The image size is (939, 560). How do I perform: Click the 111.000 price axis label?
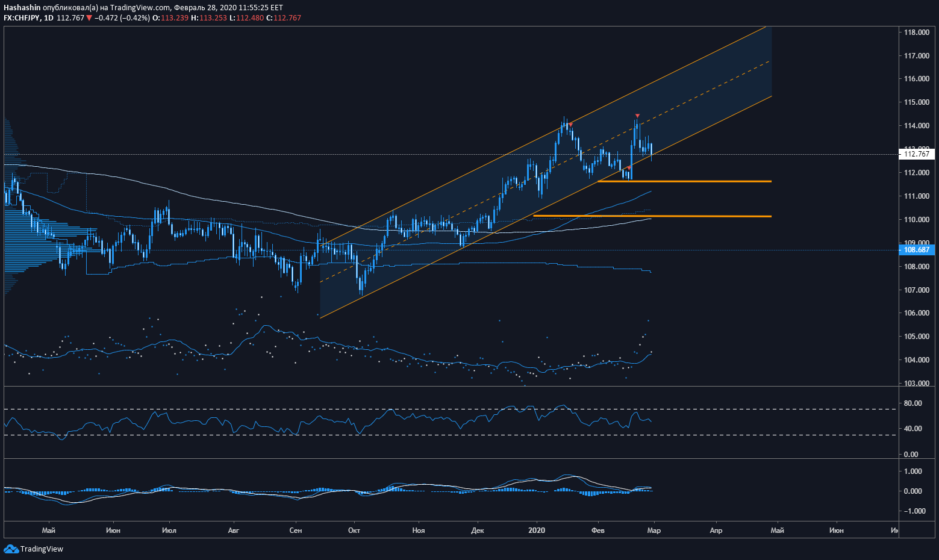pyautogui.click(x=916, y=196)
